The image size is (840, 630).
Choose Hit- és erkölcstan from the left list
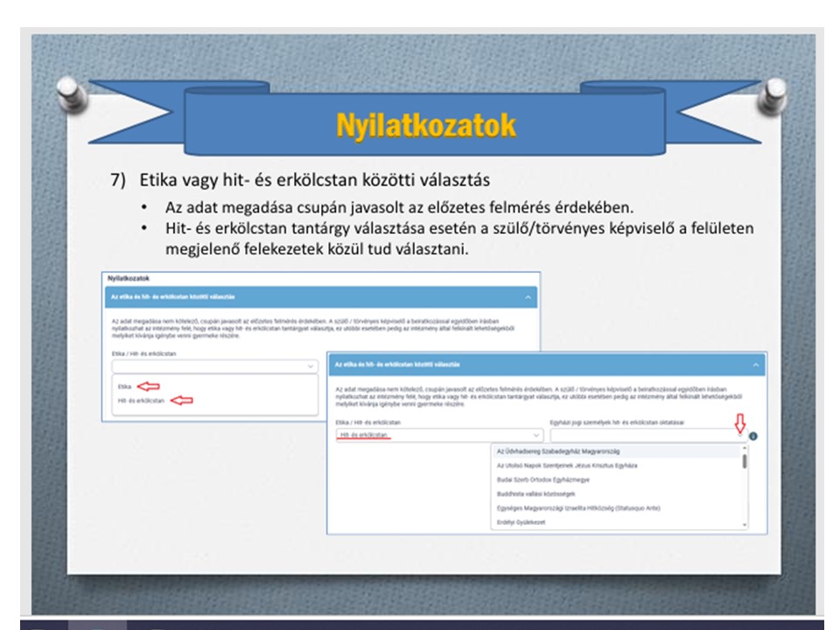141,401
